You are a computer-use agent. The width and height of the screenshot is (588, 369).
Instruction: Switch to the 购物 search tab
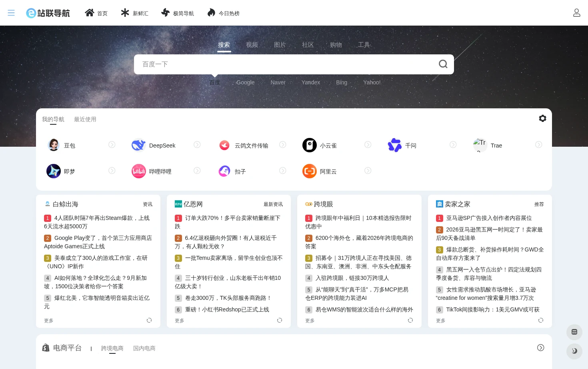(336, 45)
